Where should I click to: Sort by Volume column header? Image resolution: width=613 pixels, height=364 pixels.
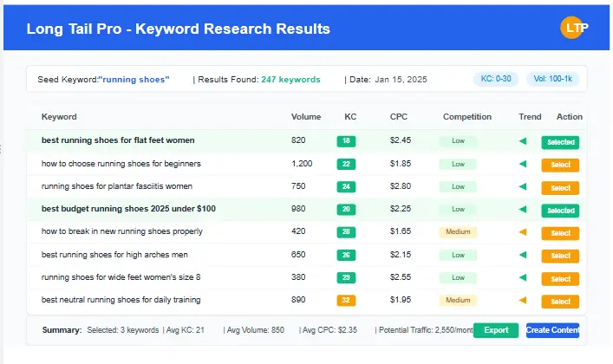point(306,117)
